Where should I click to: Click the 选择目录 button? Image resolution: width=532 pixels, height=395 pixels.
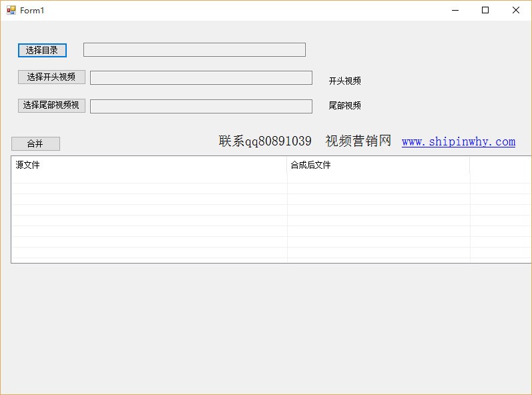[x=42, y=50]
